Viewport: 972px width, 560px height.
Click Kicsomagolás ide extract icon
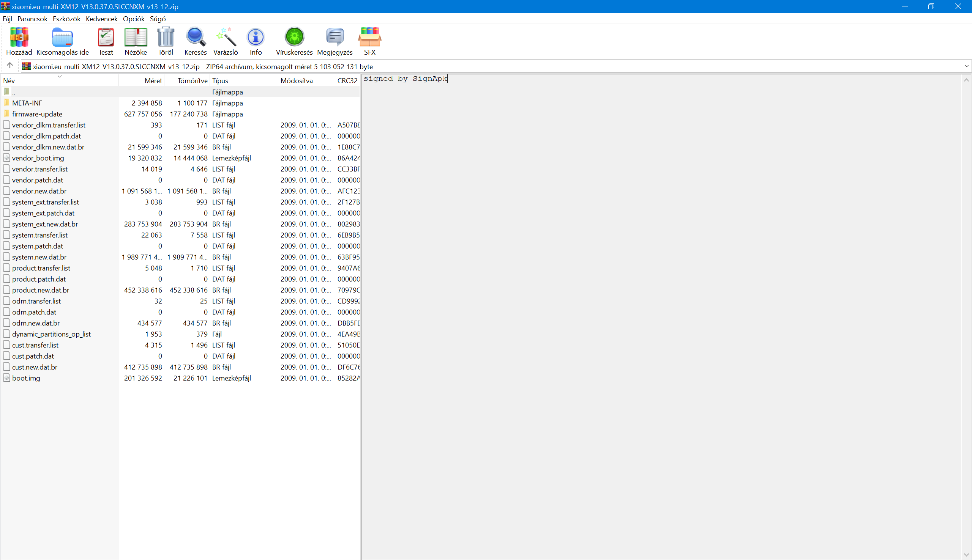[62, 37]
